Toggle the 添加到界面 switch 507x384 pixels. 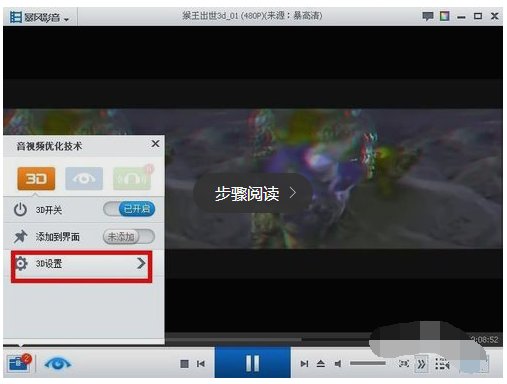click(x=129, y=237)
